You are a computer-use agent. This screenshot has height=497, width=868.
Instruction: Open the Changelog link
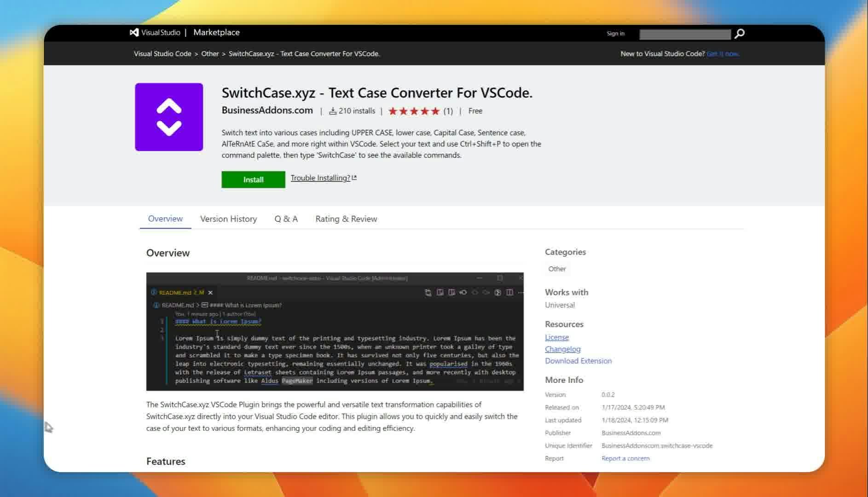tap(563, 349)
